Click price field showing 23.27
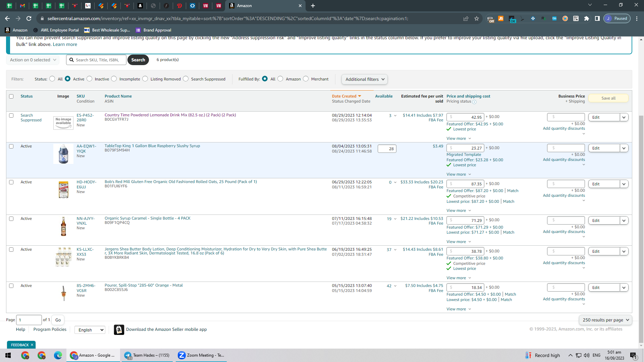Screen dimensions: 644x362 point(465,148)
